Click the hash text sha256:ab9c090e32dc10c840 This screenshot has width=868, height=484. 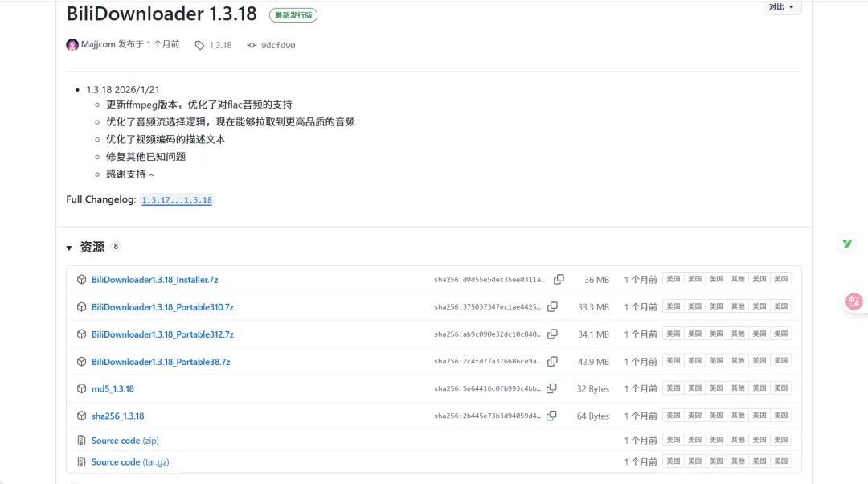pyautogui.click(x=487, y=334)
